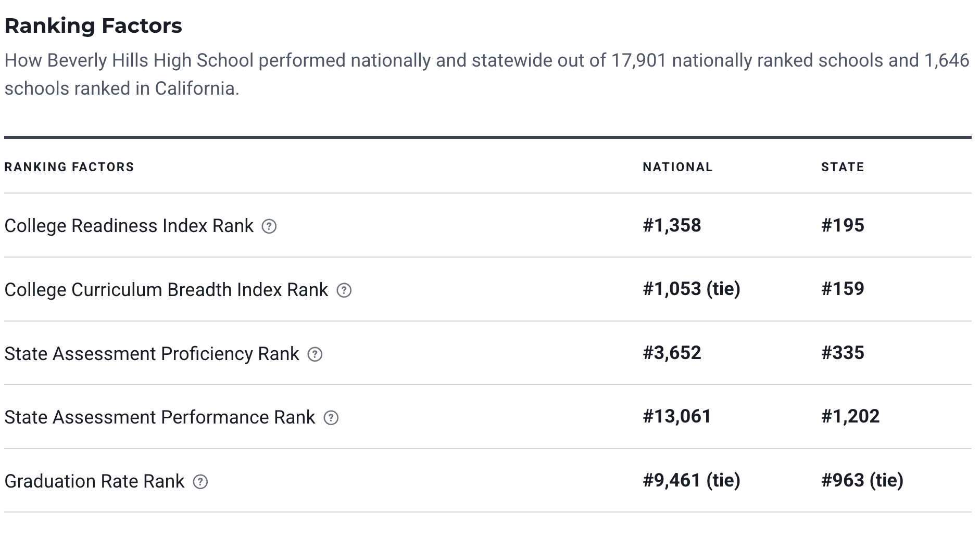Open College Curriculum Breadth Index help tooltip
This screenshot has height=538, width=980.
coord(344,290)
